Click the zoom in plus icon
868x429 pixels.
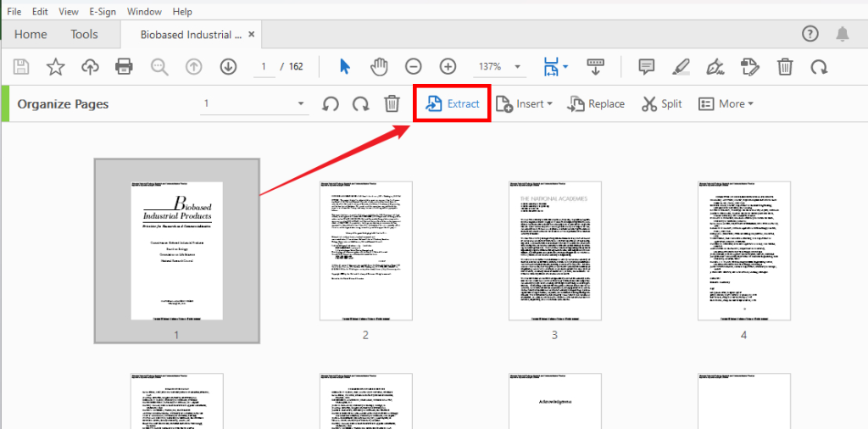click(448, 67)
